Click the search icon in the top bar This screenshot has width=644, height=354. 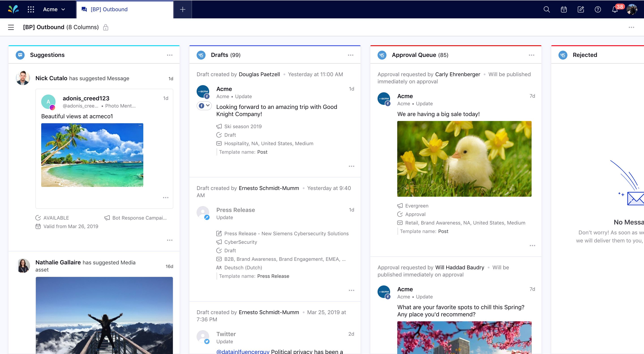[x=547, y=9]
